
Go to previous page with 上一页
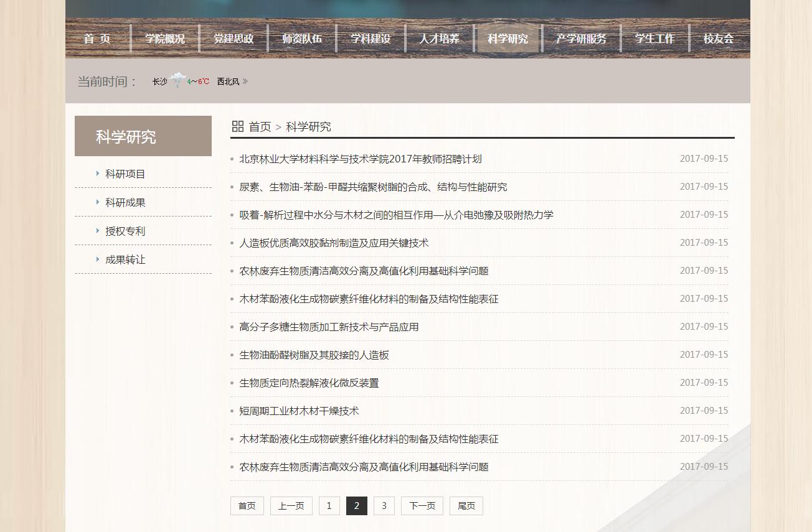click(x=291, y=506)
